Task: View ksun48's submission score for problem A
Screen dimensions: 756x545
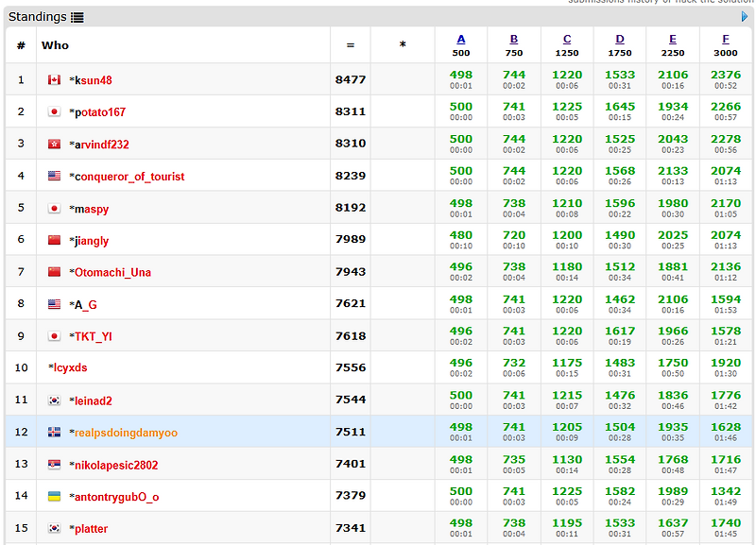Action: (x=461, y=75)
